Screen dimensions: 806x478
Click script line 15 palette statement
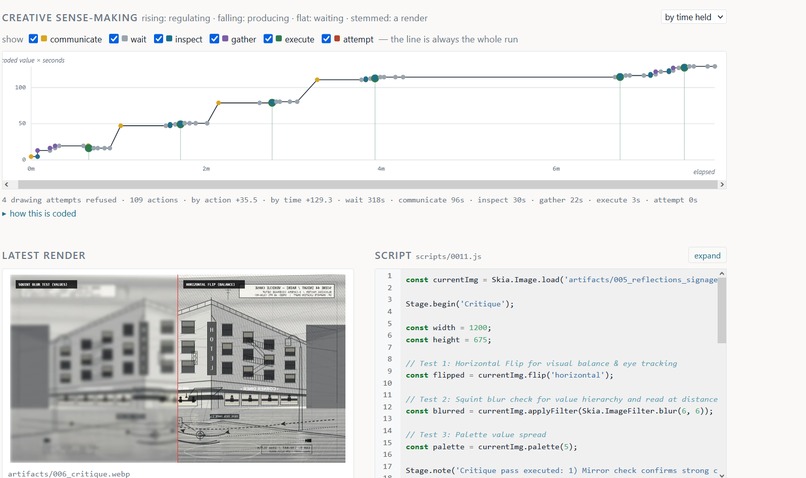click(x=491, y=447)
